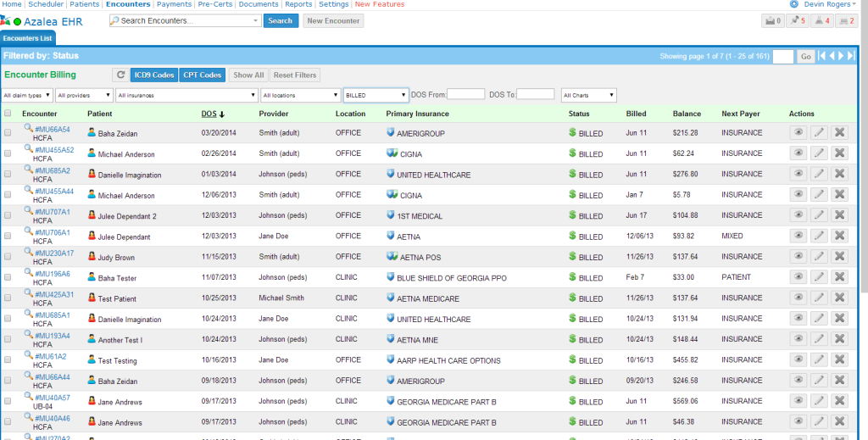Edit the Julee Dependant 2 encounter
868x440 pixels.
[819, 215]
